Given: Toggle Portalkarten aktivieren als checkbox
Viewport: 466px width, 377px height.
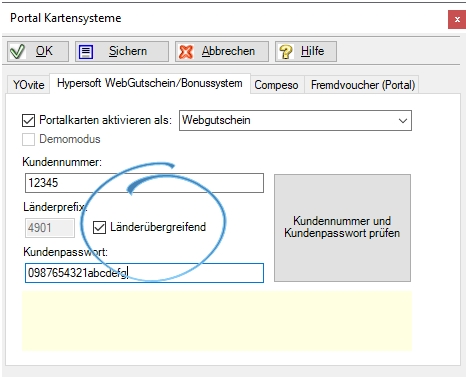Looking at the screenshot, I should coord(28,120).
